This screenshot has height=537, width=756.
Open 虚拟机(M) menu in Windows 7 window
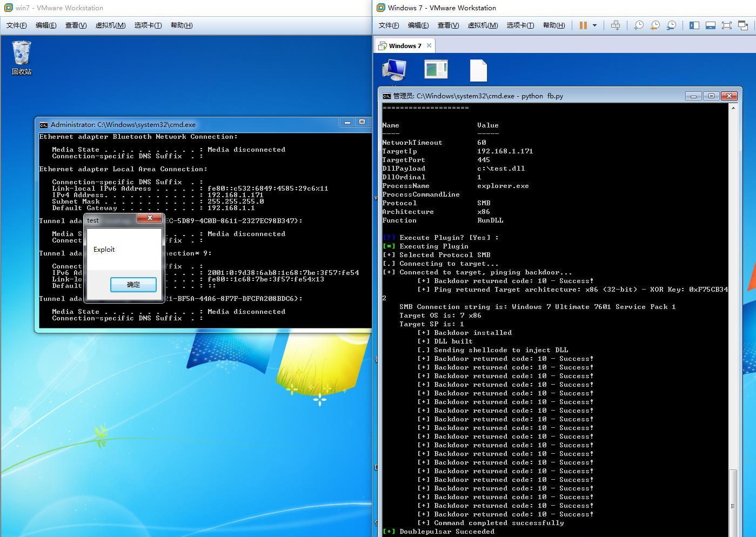click(x=483, y=25)
